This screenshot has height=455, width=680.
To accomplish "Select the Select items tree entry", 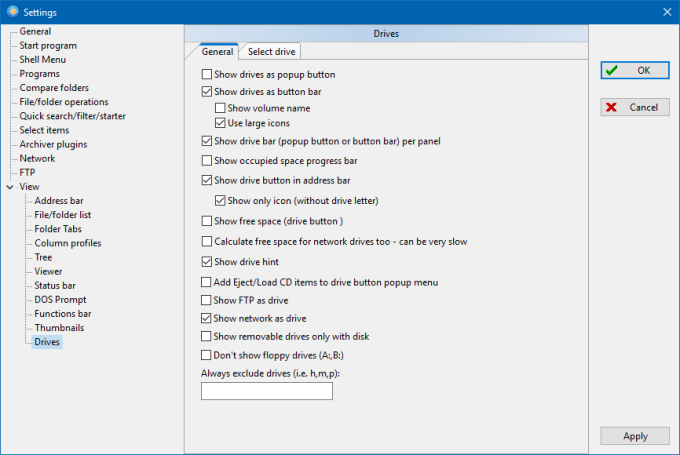I will (x=44, y=130).
